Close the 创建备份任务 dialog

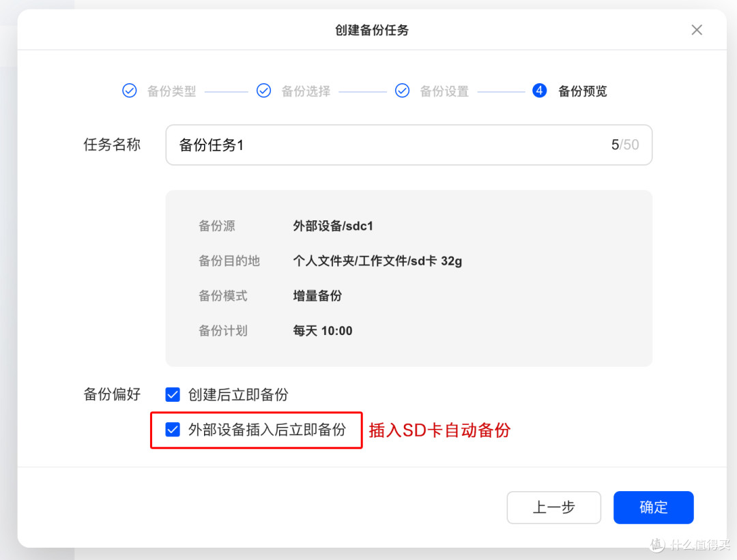pos(697,30)
